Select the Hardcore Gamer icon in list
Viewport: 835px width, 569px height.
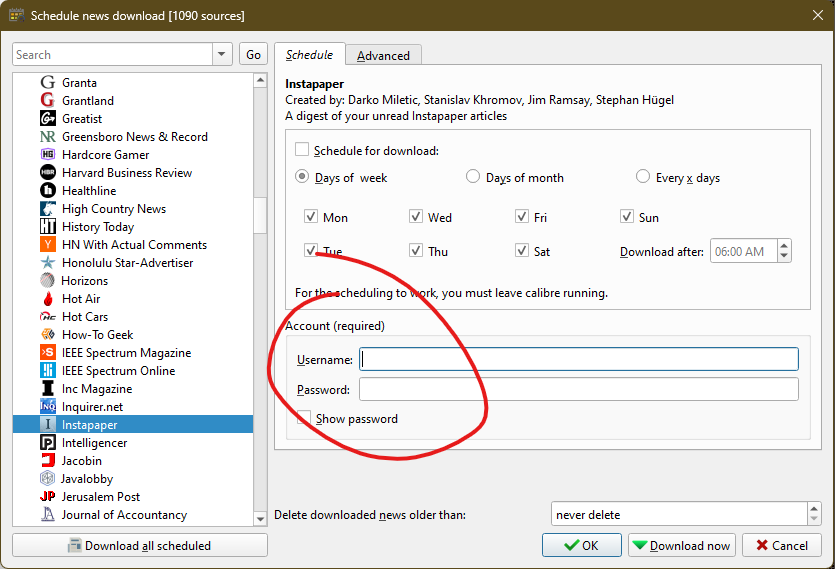(x=47, y=155)
